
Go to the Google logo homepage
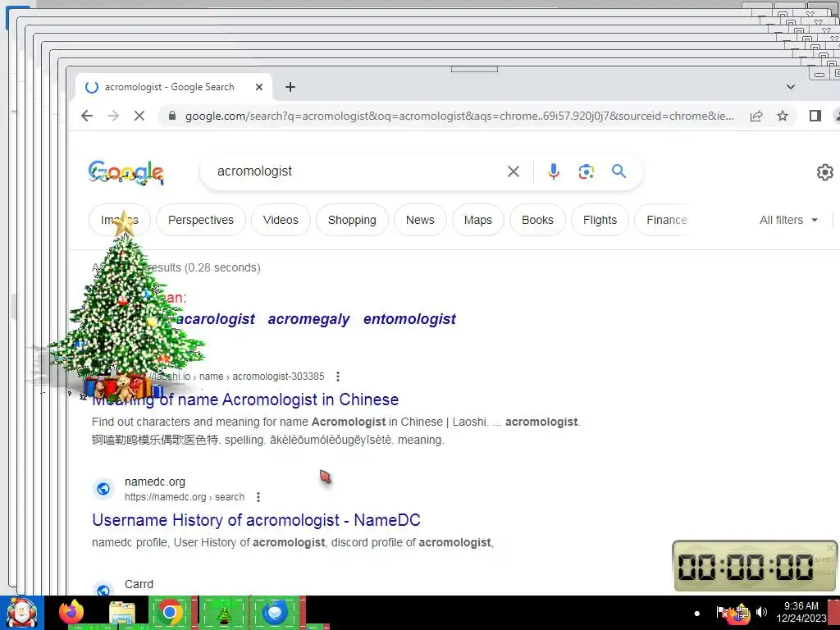click(x=126, y=172)
